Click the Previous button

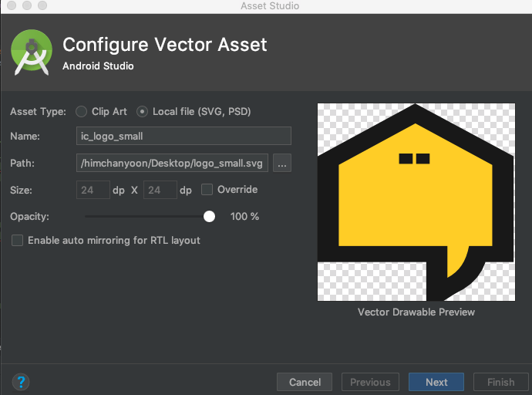point(370,382)
